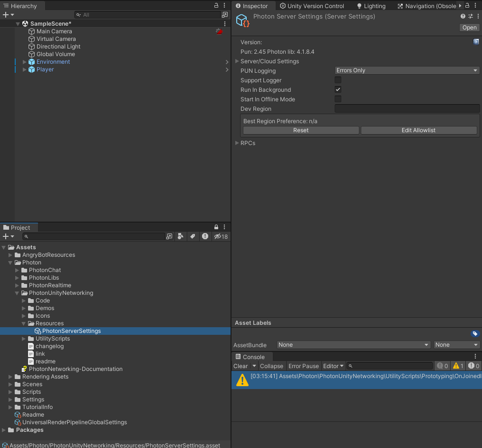Switch to Unity Version Control tab
This screenshot has width=482, height=448.
[312, 6]
